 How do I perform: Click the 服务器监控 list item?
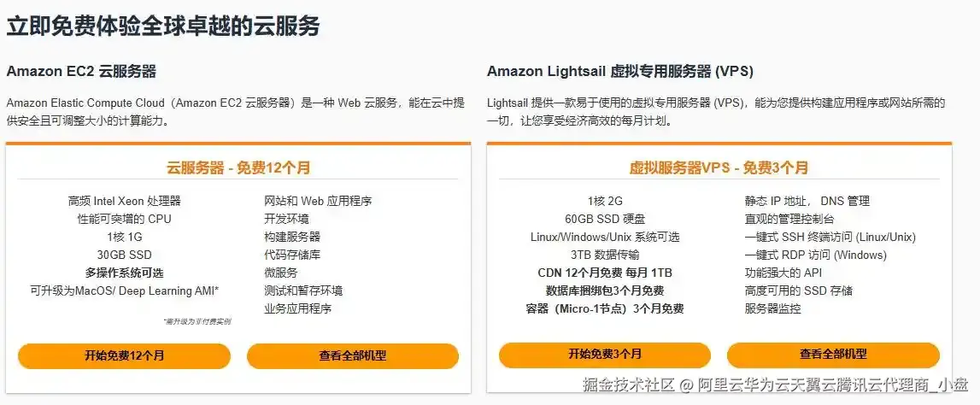[x=772, y=308]
